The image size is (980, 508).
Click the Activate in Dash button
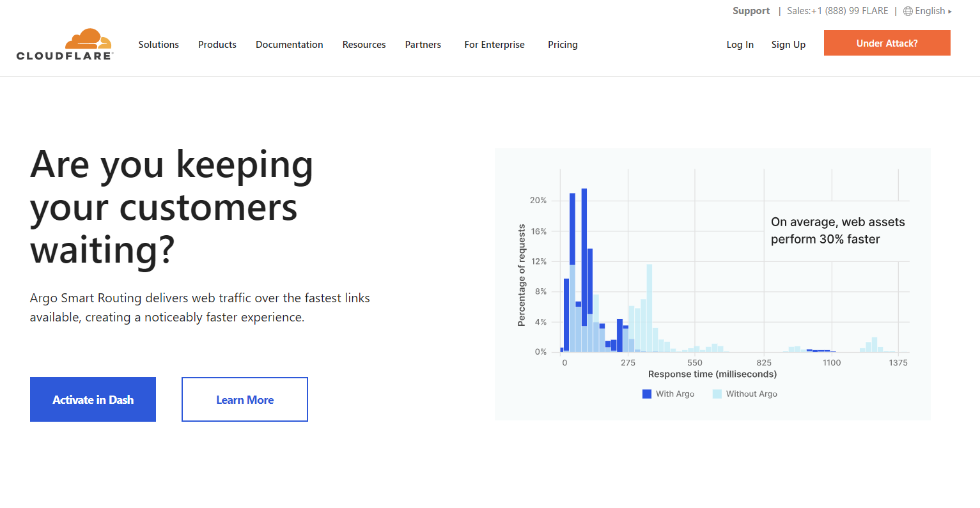[93, 399]
